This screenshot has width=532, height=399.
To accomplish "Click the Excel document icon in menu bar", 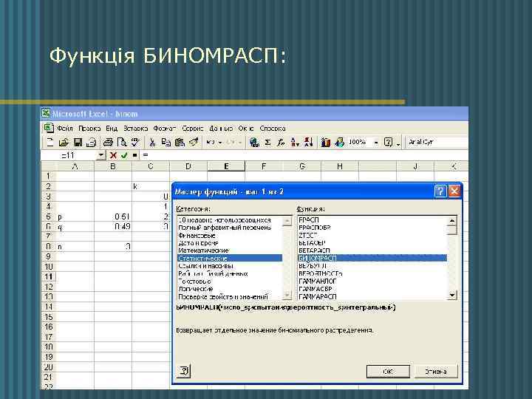I will [49, 128].
